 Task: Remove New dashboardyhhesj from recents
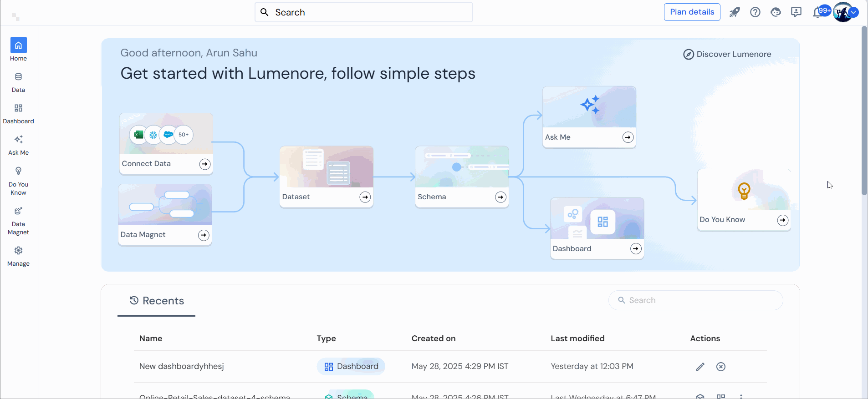720,367
